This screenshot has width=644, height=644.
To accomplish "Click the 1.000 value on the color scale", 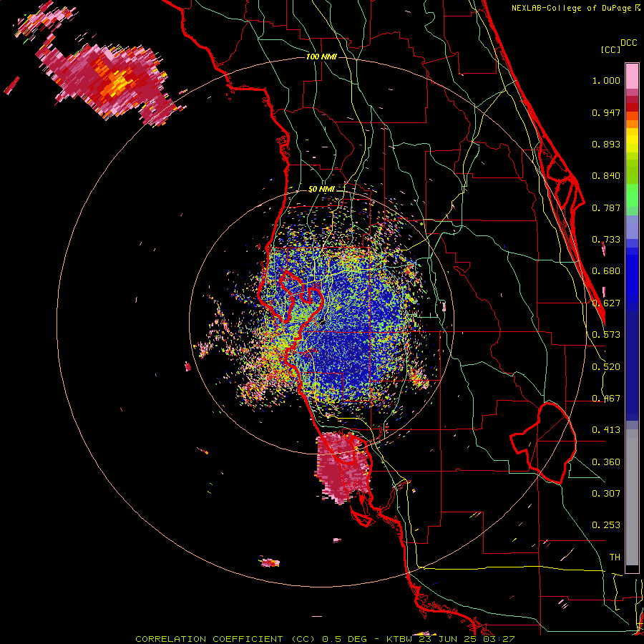I will click(x=606, y=80).
